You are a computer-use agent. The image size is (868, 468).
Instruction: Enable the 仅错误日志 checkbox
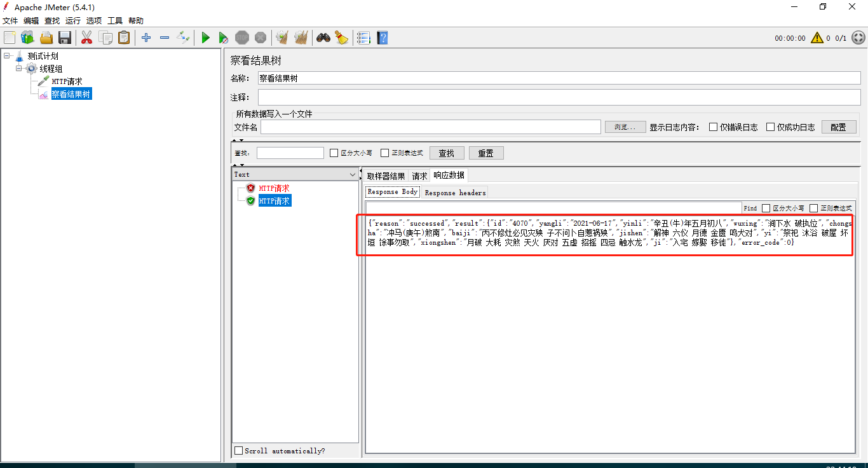pyautogui.click(x=714, y=127)
